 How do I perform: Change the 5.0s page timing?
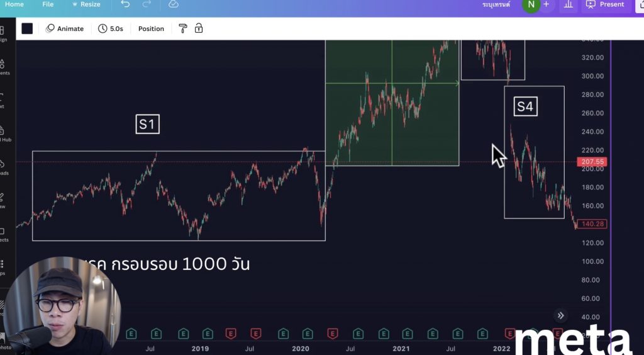tap(111, 28)
